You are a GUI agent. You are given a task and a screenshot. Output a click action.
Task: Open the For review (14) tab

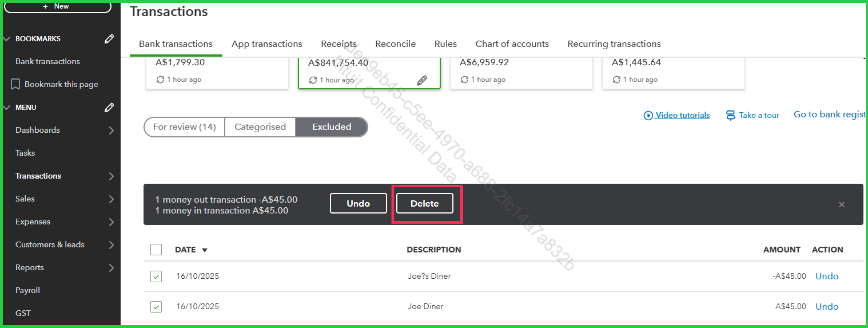pos(184,127)
